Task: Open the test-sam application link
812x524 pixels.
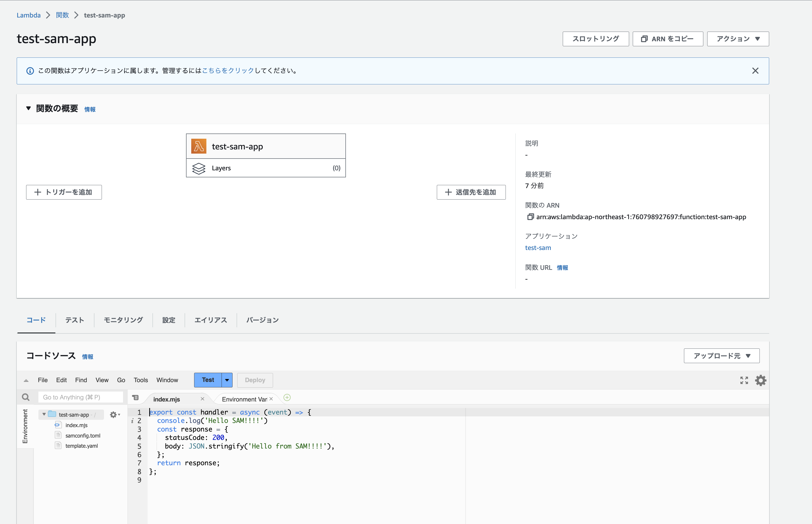Action: pos(538,248)
